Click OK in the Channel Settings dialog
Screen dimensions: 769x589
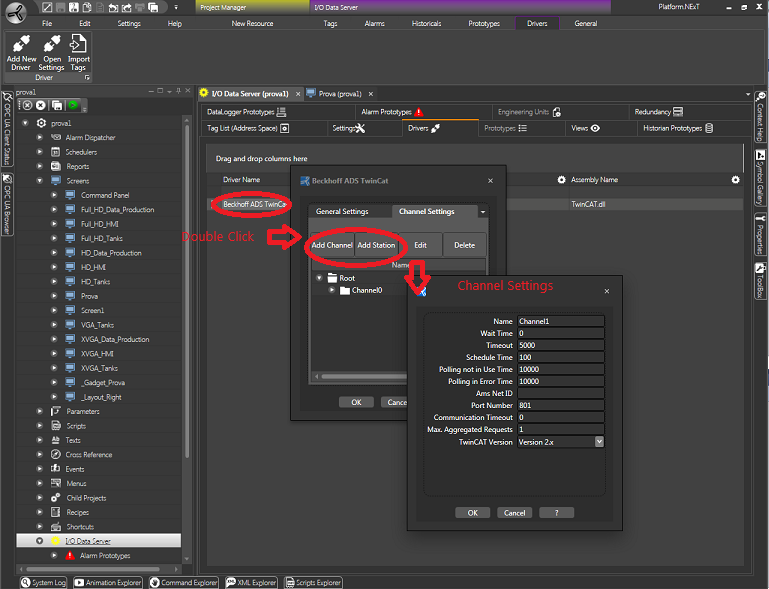pos(473,513)
